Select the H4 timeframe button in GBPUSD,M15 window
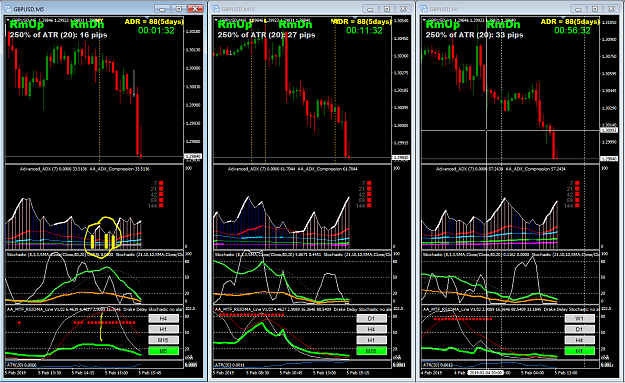 [371, 329]
